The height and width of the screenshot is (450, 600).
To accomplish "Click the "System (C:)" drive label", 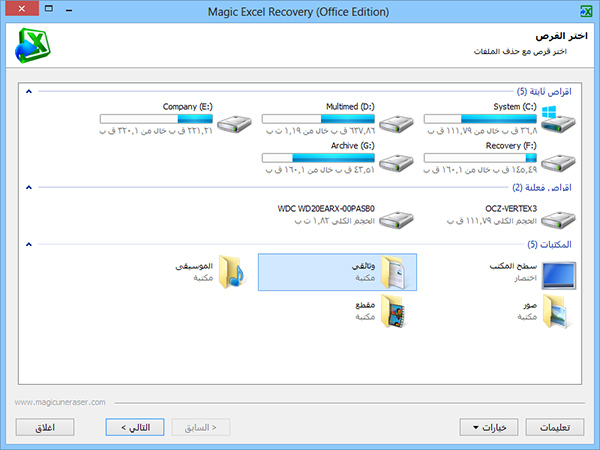I will click(x=515, y=106).
